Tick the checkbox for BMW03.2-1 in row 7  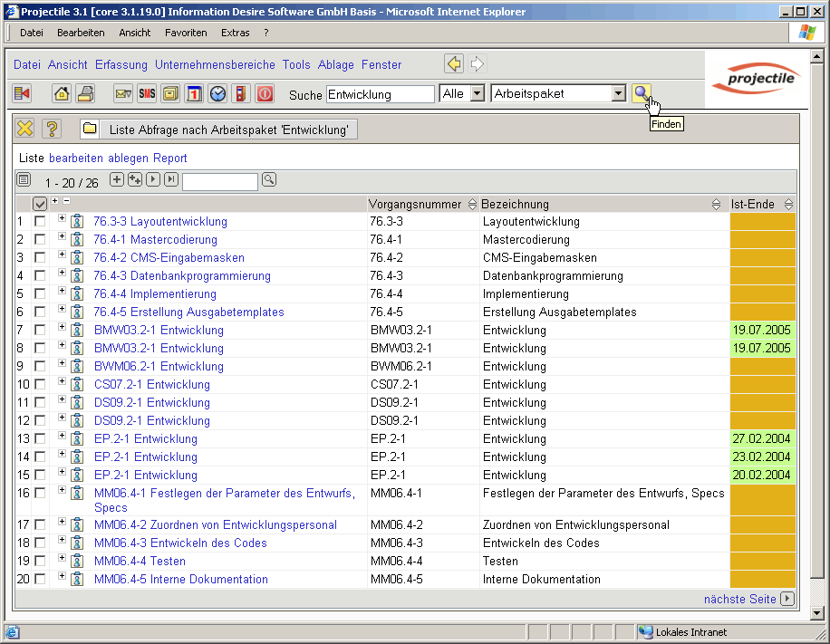40,330
